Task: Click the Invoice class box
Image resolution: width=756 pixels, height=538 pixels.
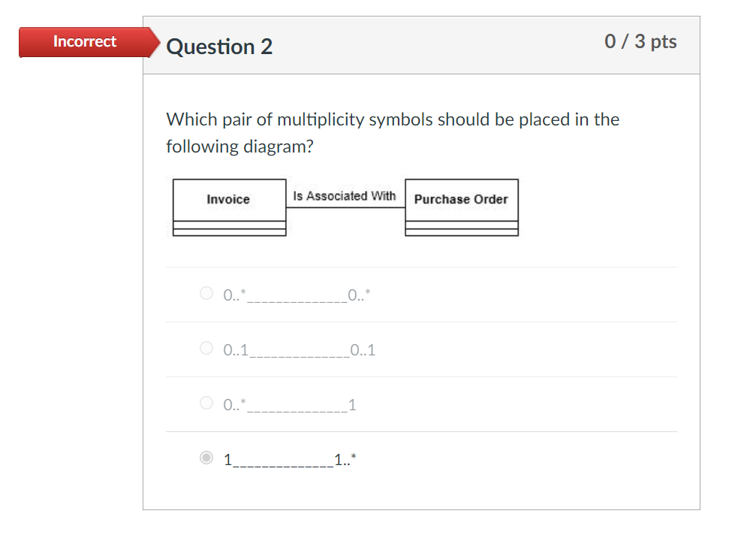Action: 229,199
